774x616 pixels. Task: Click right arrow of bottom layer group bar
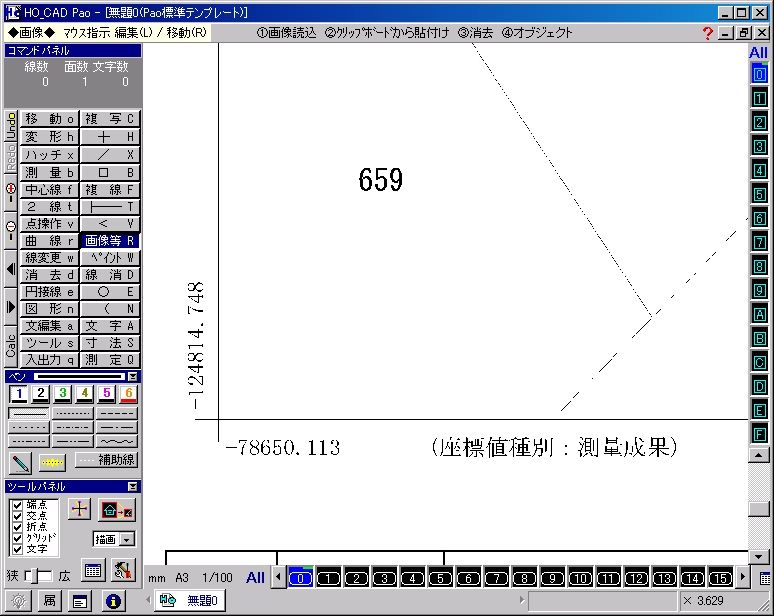pos(742,577)
